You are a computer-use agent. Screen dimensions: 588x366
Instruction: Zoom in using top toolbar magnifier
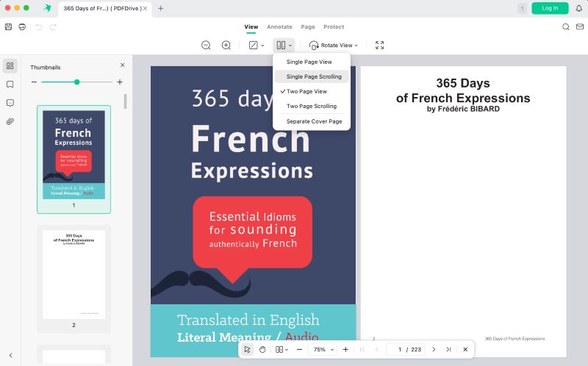[x=226, y=45]
